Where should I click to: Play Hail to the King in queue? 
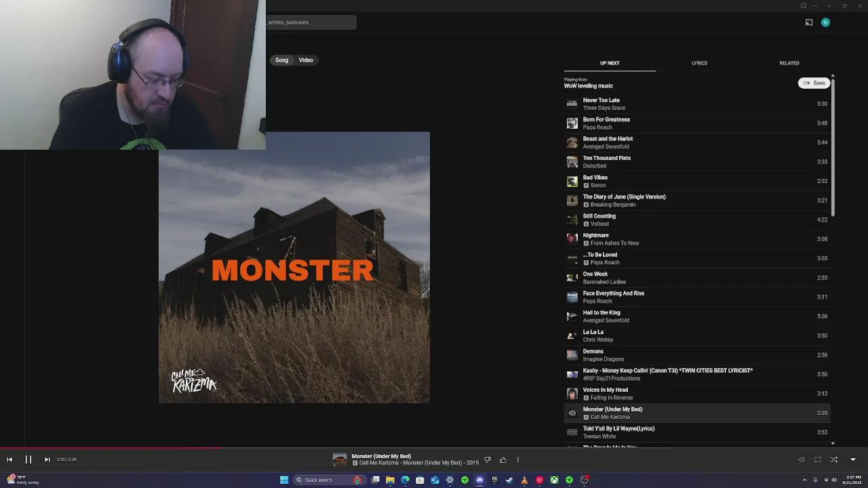point(697,317)
